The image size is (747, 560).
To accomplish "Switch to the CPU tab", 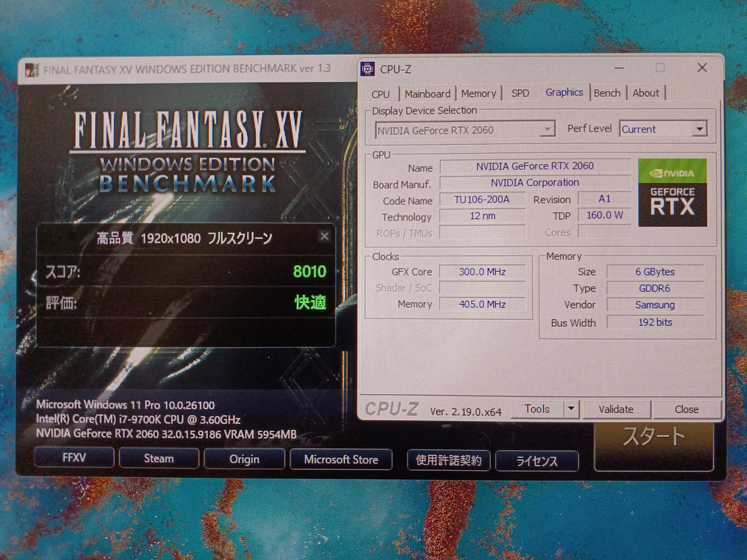I will tap(380, 94).
